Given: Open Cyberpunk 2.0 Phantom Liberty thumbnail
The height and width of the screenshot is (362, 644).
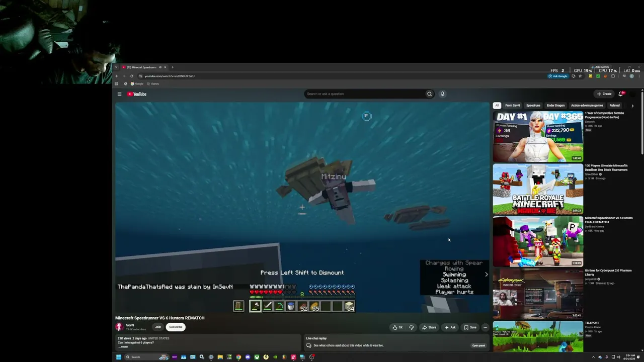Looking at the screenshot, I should [538, 294].
